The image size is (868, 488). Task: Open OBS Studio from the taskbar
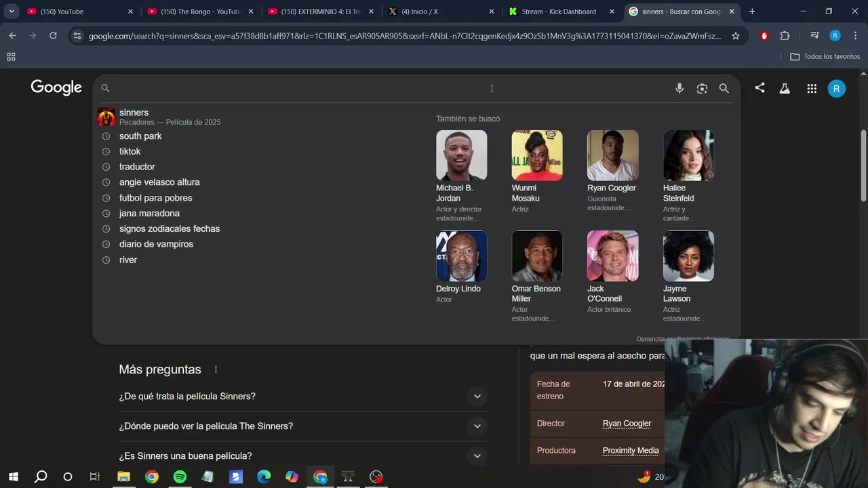(x=376, y=476)
